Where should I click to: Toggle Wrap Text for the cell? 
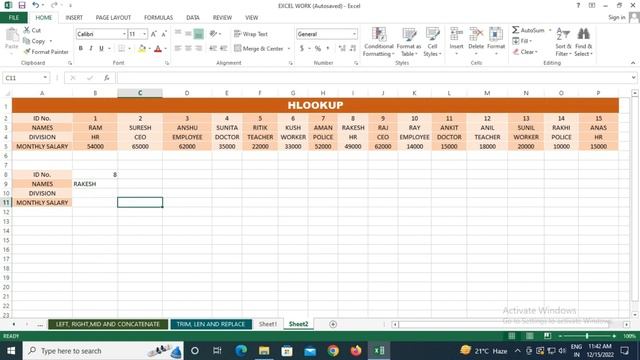click(251, 34)
